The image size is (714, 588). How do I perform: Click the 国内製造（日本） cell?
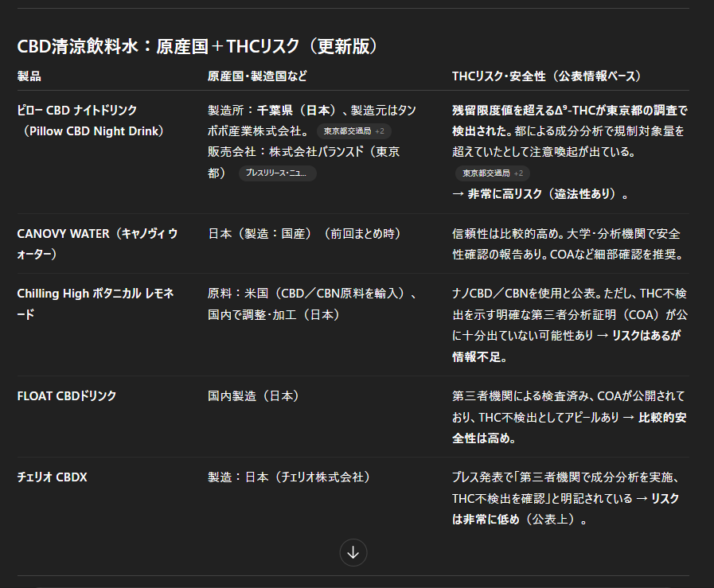click(x=253, y=396)
